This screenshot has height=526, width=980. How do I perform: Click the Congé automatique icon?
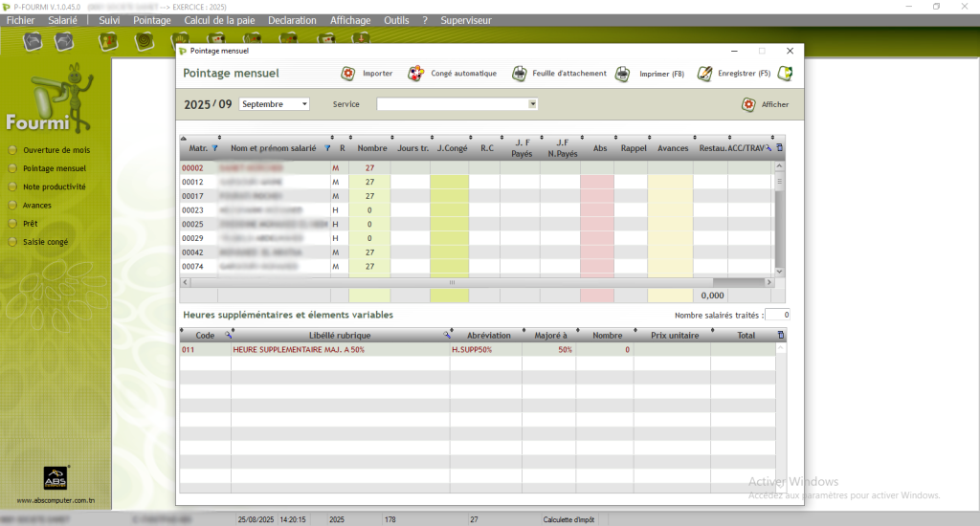point(415,74)
